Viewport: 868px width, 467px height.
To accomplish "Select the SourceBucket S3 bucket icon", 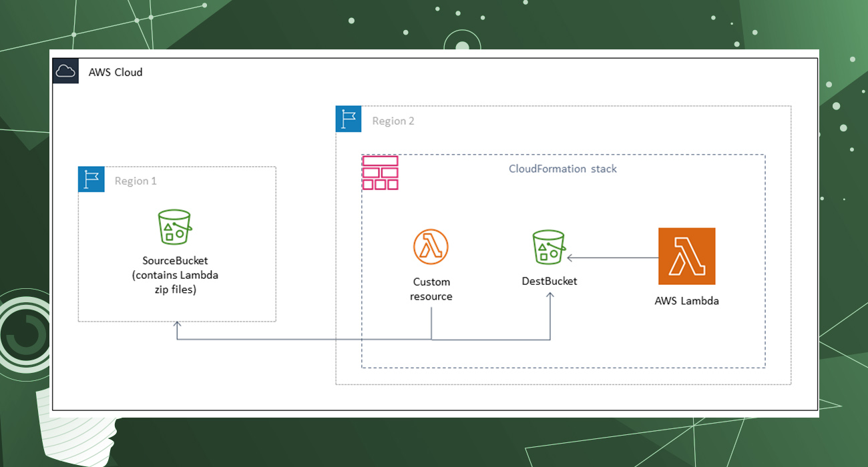I will click(175, 227).
